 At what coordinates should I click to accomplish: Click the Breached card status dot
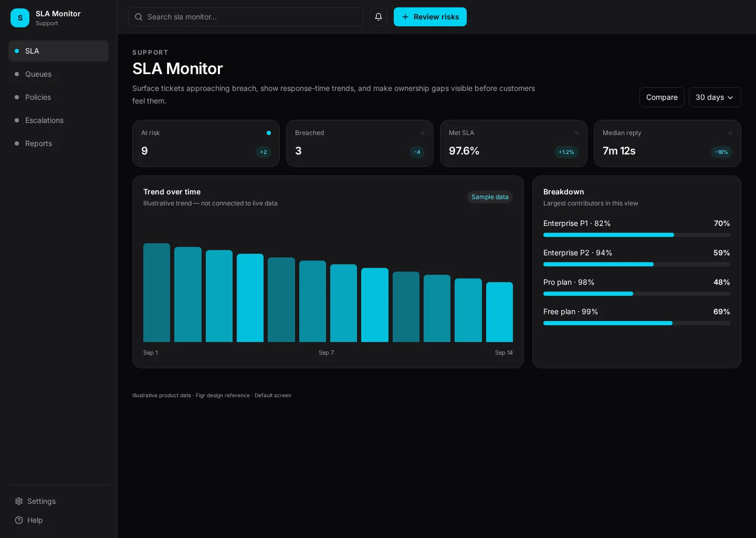423,133
